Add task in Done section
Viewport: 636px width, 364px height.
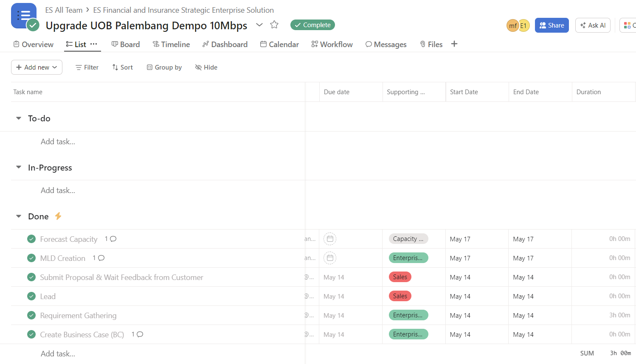pos(58,354)
